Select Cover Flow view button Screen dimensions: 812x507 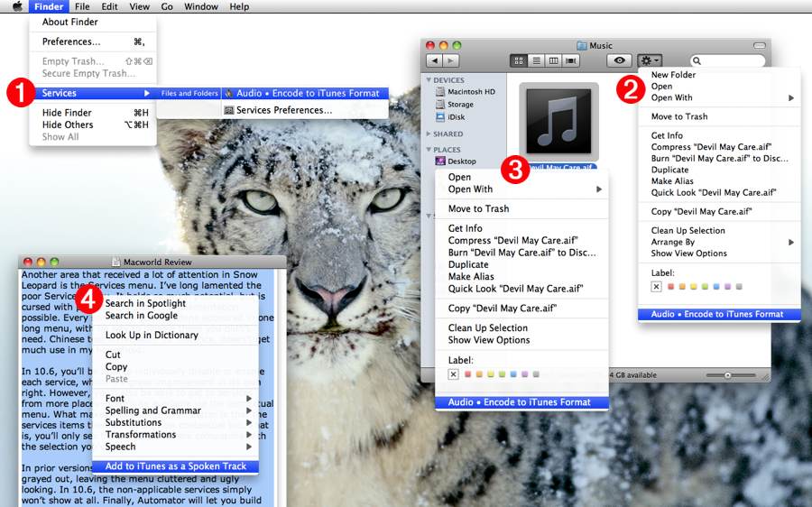[x=569, y=60]
